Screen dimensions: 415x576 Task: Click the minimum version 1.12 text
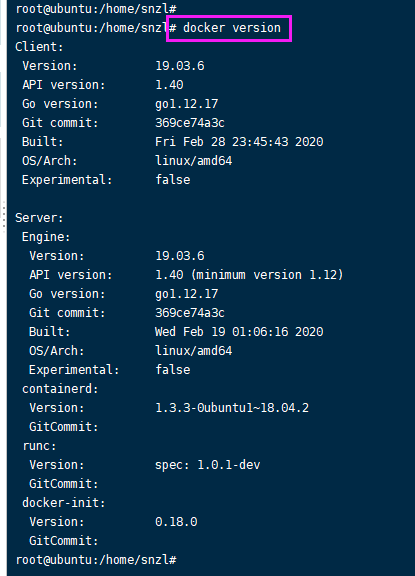(267, 275)
